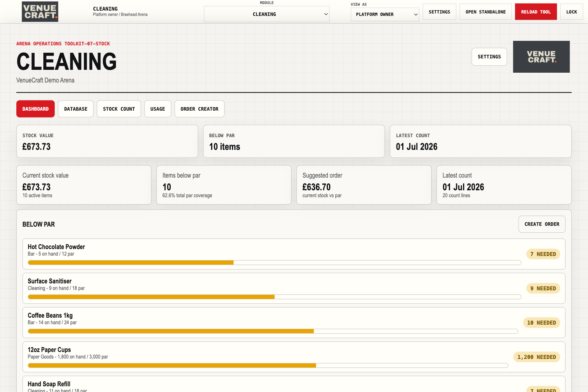This screenshot has height=392, width=588.
Task: Click the 1,200 NEEDED badge for Paper Cups
Action: tap(537, 357)
